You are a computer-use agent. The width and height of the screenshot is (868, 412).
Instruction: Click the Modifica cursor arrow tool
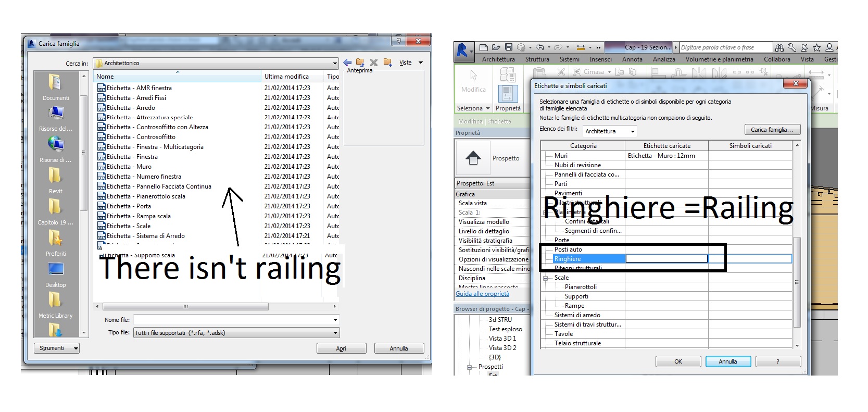coord(473,75)
